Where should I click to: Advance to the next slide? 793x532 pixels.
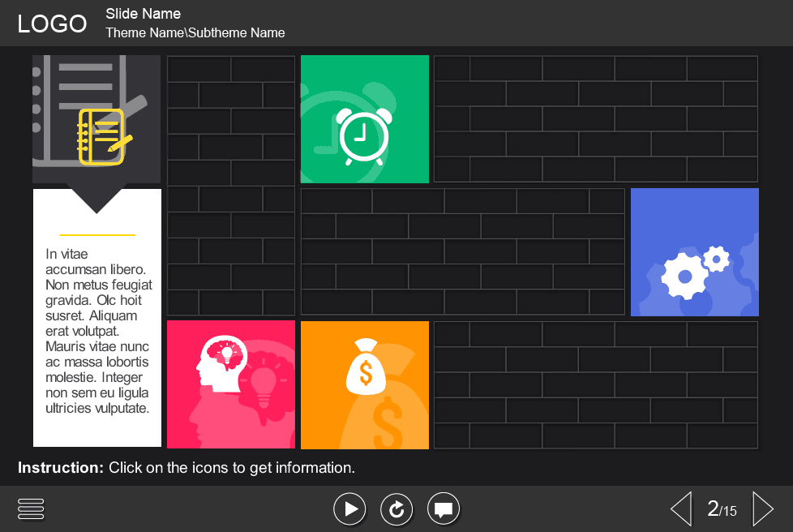pyautogui.click(x=763, y=508)
